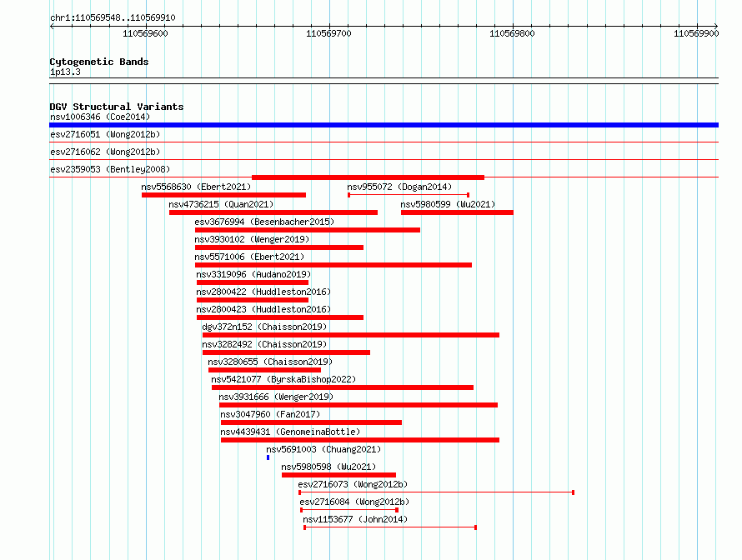Click ruler position 110569700
Image resolution: width=742 pixels, height=560 pixels.
click(328, 33)
